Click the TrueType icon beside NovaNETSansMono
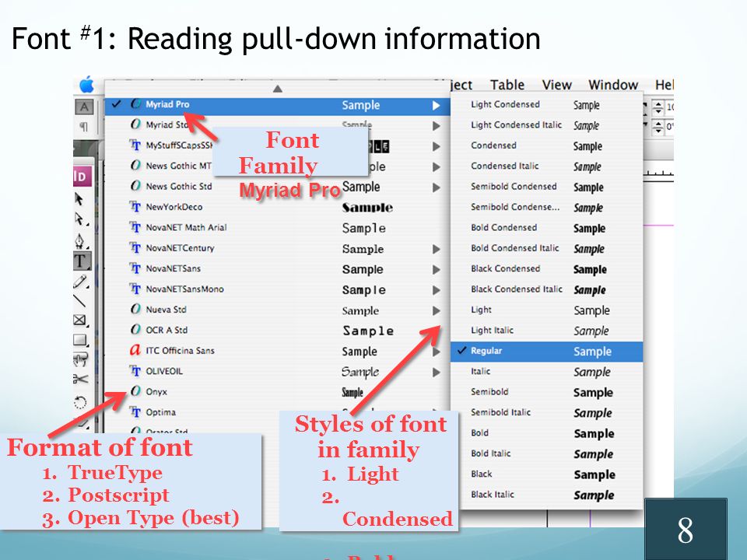The width and height of the screenshot is (747, 560). [x=135, y=289]
